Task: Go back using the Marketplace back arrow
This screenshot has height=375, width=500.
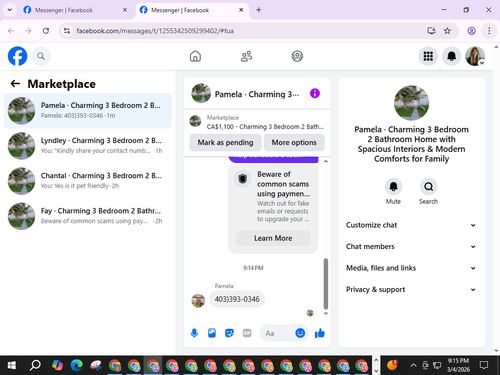Action: point(15,84)
